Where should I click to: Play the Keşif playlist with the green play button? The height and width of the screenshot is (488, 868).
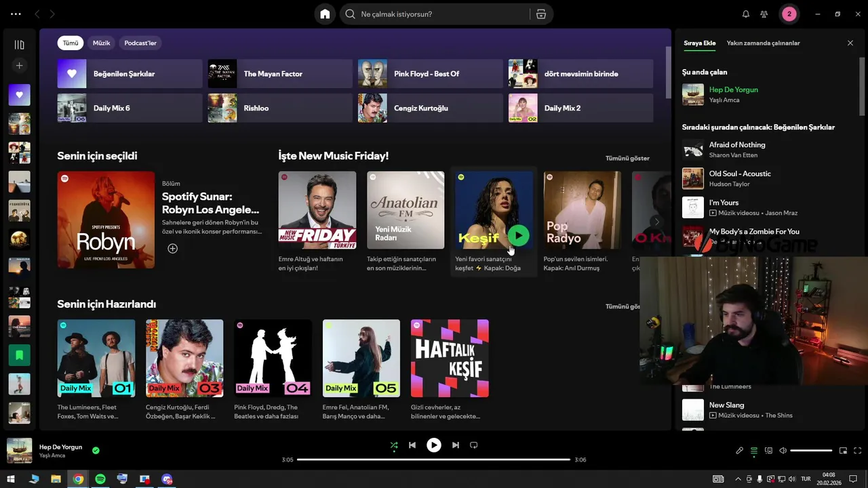coord(518,235)
